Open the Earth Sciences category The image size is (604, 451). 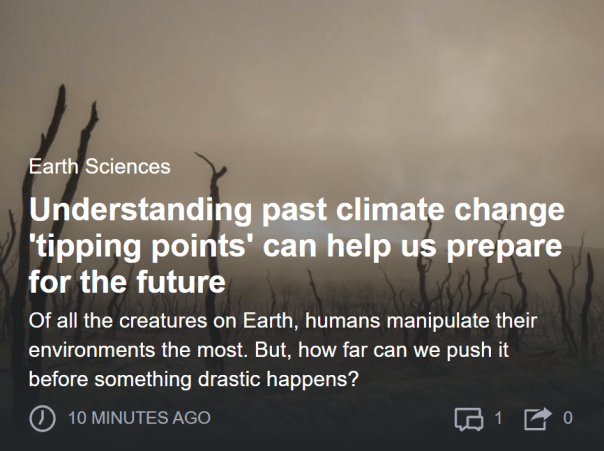tap(100, 167)
